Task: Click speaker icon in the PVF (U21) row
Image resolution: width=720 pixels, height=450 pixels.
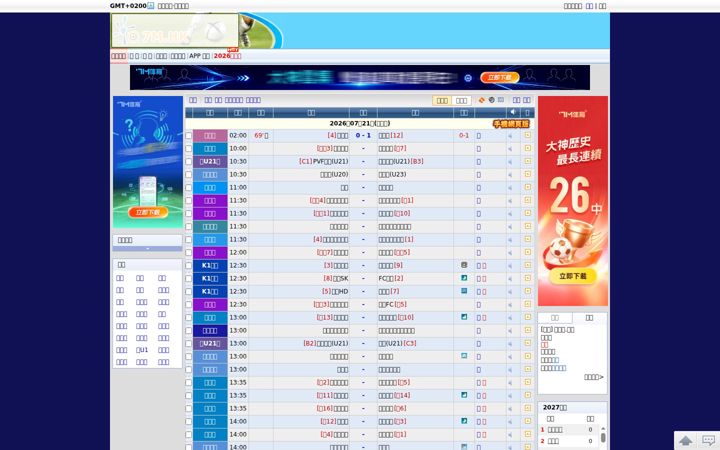Action: point(510,162)
